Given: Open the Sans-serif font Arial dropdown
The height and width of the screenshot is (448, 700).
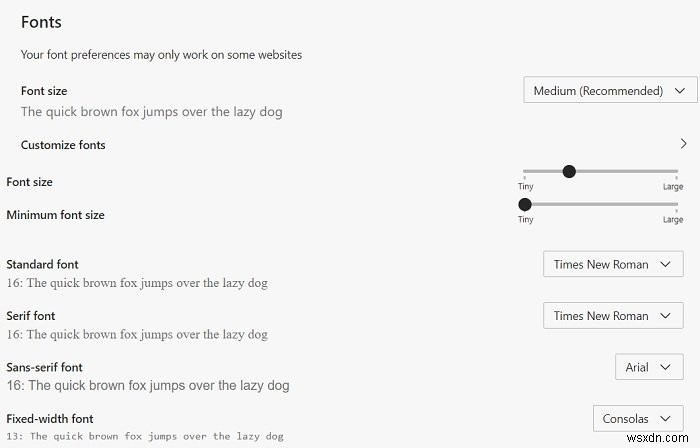Looking at the screenshot, I should [649, 367].
